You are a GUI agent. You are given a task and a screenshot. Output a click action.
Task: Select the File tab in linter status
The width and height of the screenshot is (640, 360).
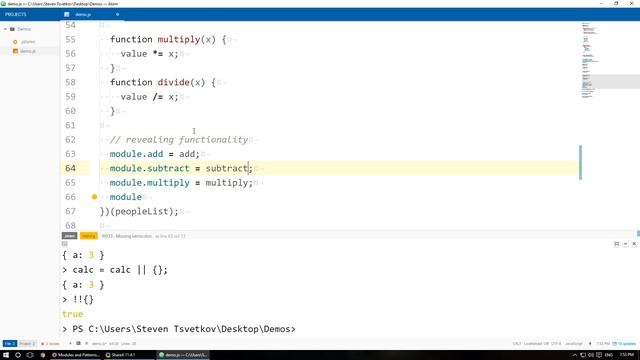point(10,344)
